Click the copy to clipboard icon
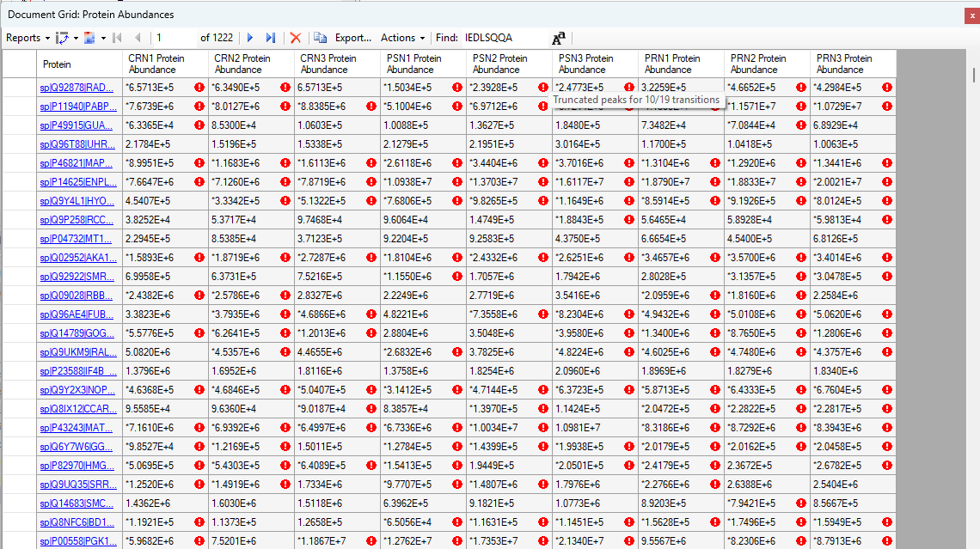 320,38
